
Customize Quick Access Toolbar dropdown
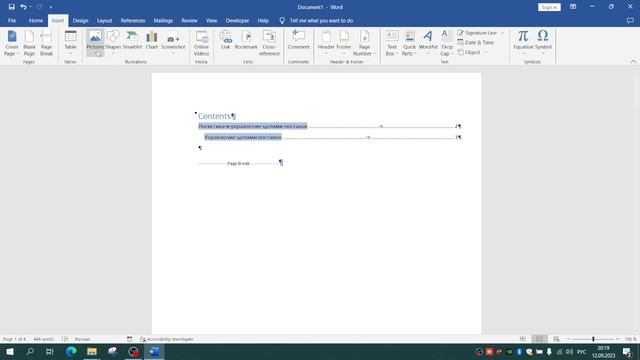click(51, 7)
